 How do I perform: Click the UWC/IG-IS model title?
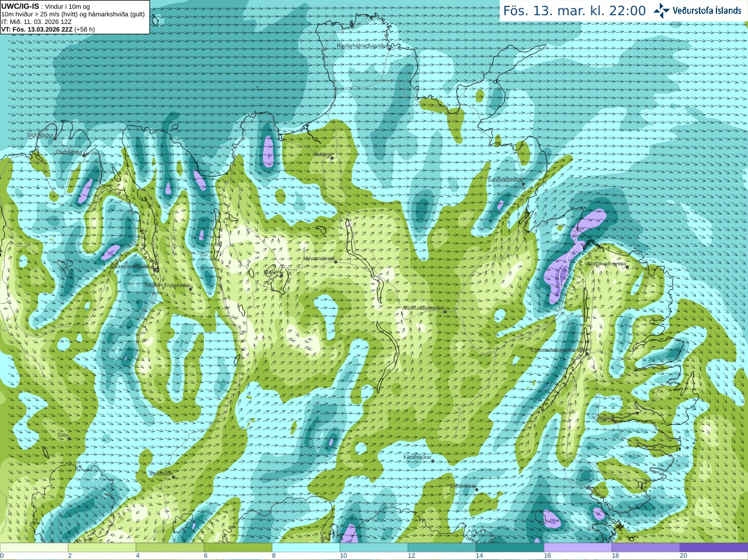tap(20, 6)
